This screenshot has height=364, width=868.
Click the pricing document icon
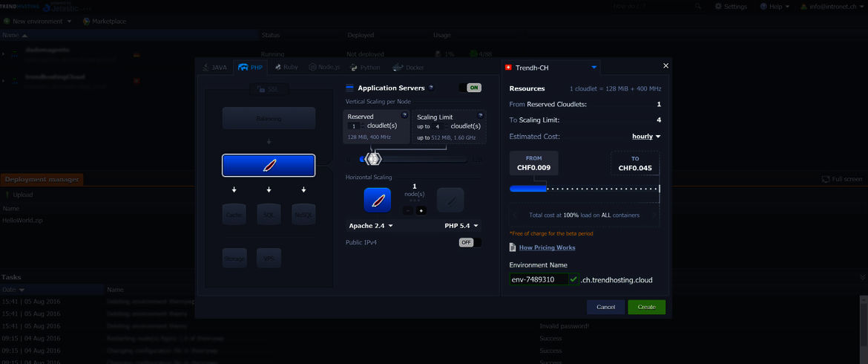(513, 247)
